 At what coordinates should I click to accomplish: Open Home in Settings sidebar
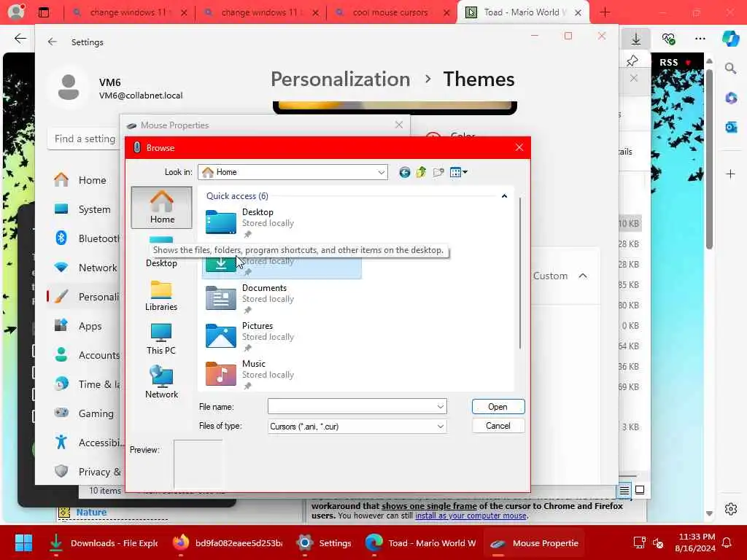pyautogui.click(x=85, y=180)
